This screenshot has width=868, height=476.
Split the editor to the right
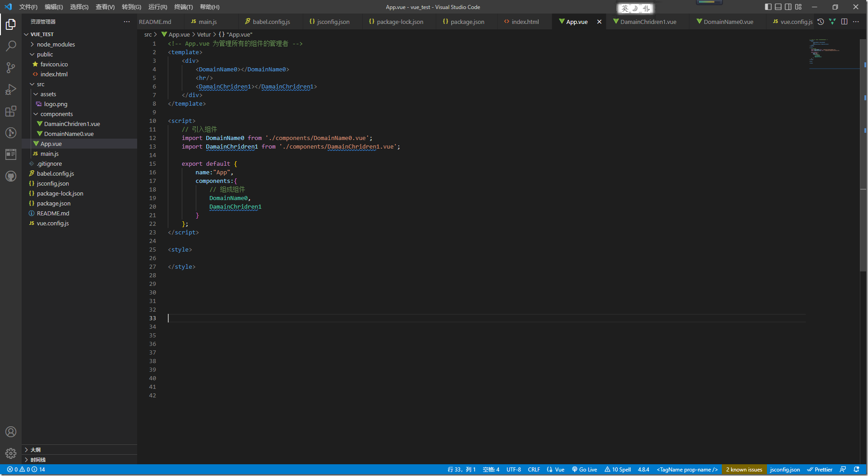pos(844,22)
